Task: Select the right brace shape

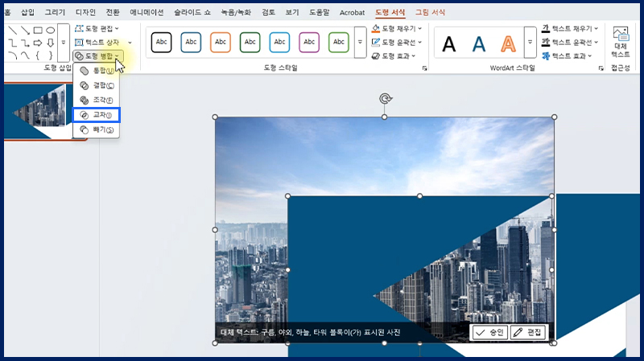Action: [x=50, y=55]
